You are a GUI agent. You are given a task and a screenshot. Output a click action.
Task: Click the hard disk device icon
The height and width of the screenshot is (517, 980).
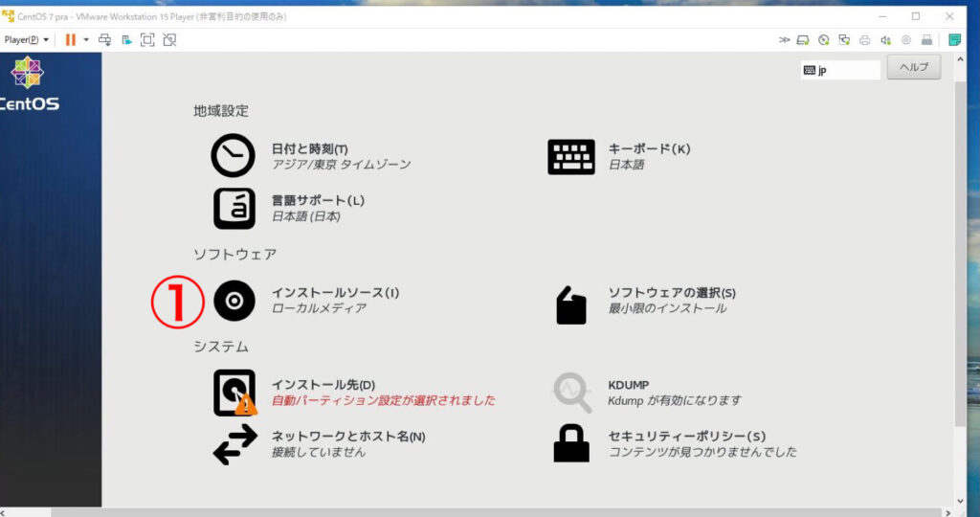pyautogui.click(x=803, y=40)
